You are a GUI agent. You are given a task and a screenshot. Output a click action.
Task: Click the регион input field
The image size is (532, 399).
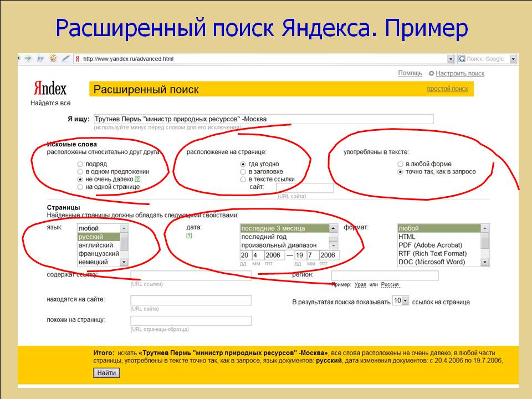(x=385, y=275)
